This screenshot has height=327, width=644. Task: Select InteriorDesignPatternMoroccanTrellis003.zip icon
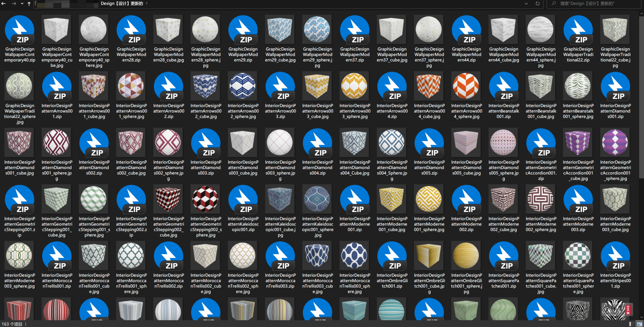coord(280,255)
